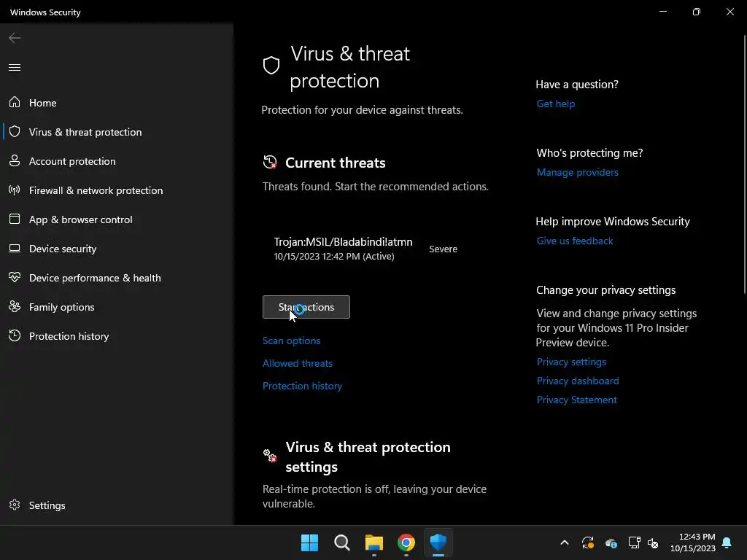The width and height of the screenshot is (747, 560).
Task: Click the large shield icon in page header
Action: 271,65
